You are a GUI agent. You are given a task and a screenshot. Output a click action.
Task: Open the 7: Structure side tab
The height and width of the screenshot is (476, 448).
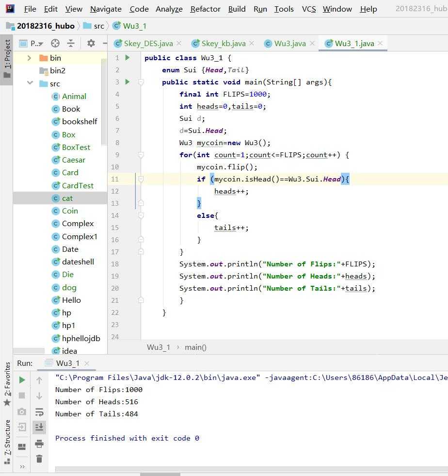(7, 441)
